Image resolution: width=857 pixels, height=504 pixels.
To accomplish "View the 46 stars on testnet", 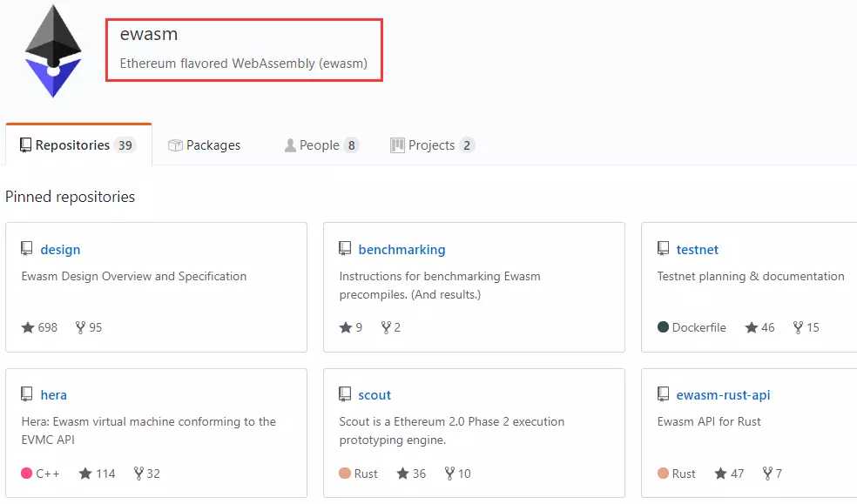I will [759, 327].
